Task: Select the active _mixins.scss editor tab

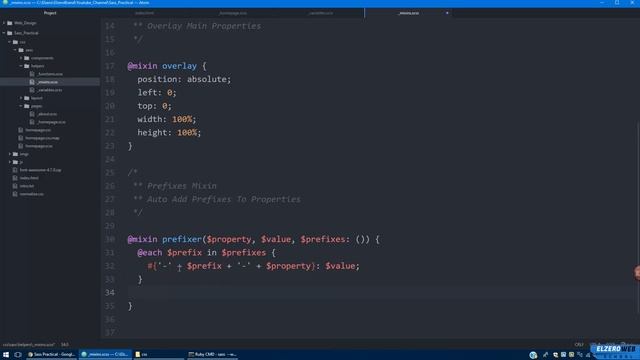Action: [408, 13]
